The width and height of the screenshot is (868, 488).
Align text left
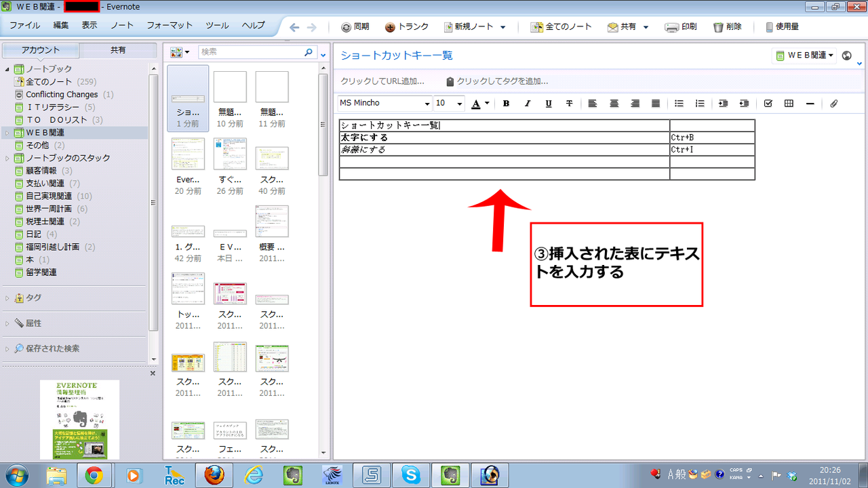[592, 104]
